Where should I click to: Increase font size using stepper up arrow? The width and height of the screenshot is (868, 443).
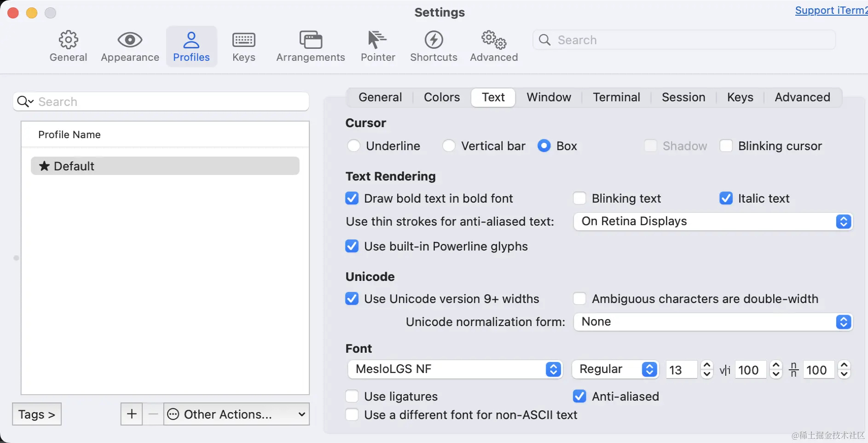tap(707, 365)
